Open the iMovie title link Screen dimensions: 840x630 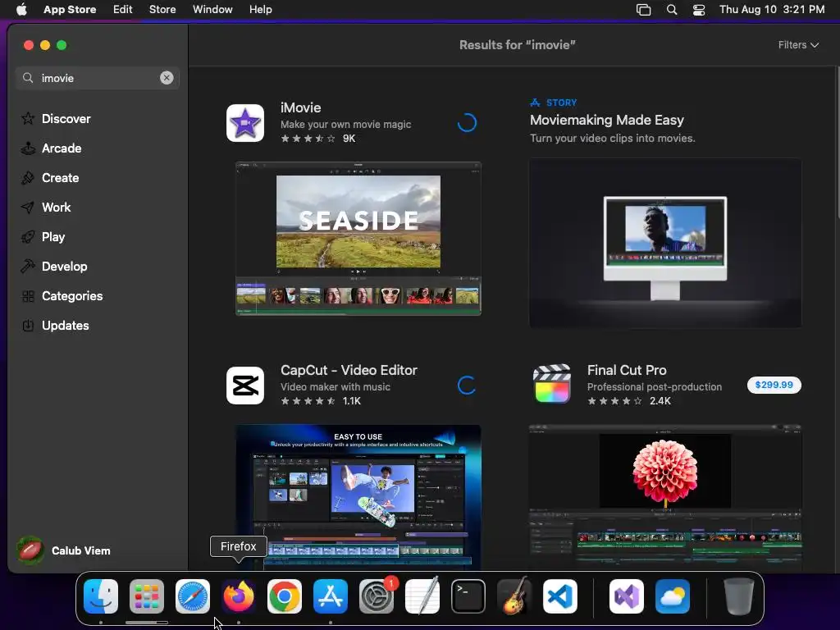point(300,107)
